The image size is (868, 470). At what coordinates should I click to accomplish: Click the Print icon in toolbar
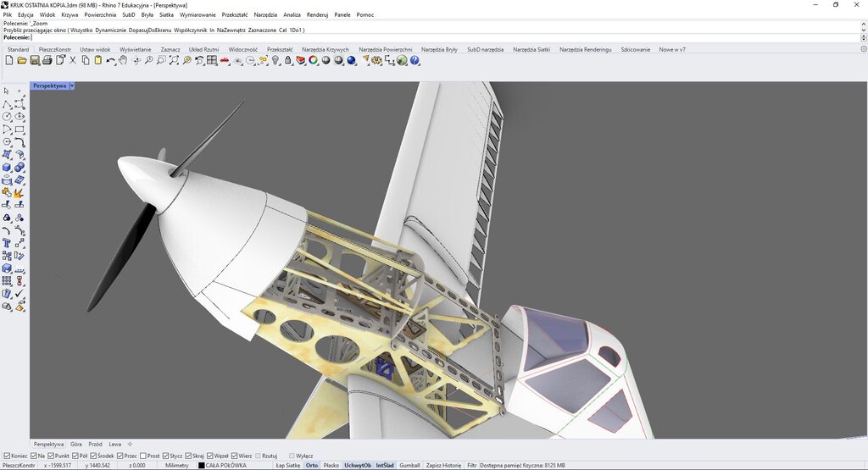pos(47,61)
